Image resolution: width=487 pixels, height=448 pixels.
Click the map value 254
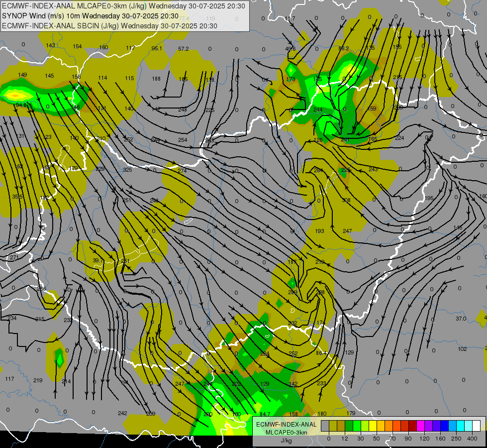pyautogui.click(x=183, y=140)
